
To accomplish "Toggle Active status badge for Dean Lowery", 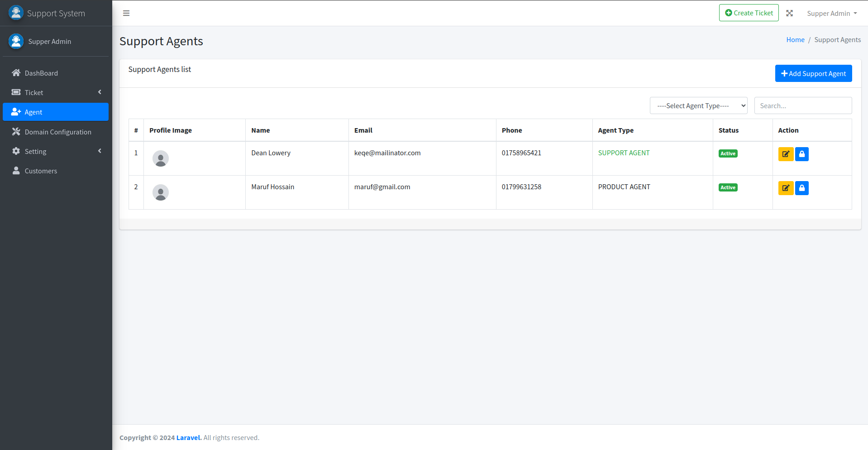I will coord(728,153).
